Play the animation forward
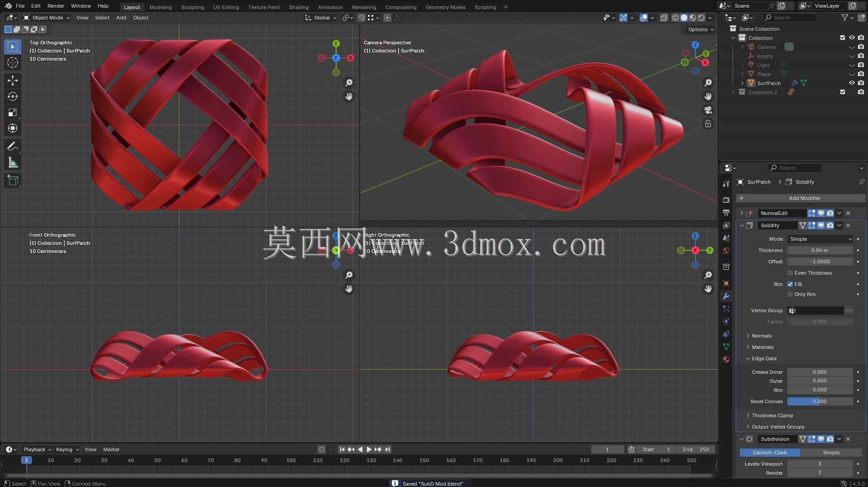Image resolution: width=868 pixels, height=487 pixels. (x=369, y=449)
